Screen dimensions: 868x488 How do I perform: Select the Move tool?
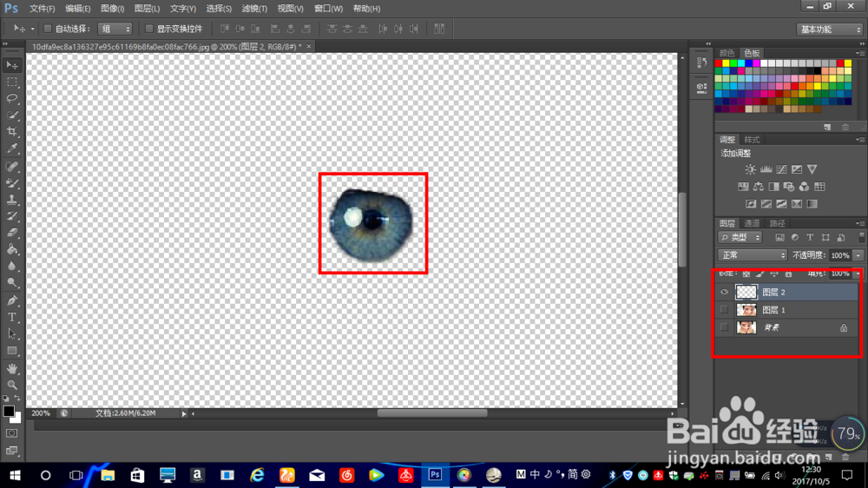point(11,65)
